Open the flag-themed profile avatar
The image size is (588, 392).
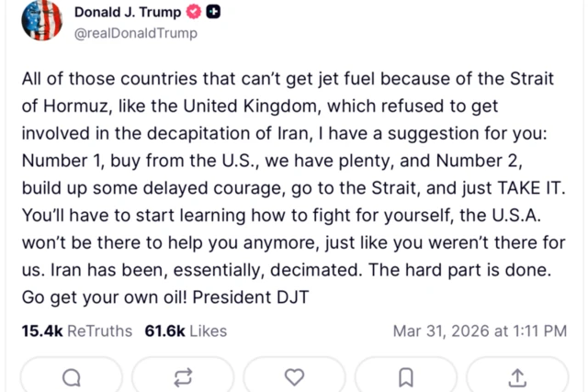(41, 21)
